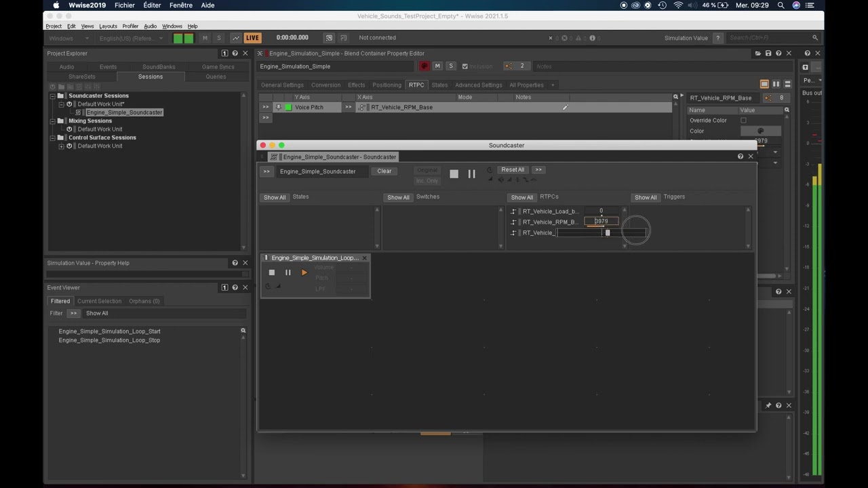Screen dimensions: 868x488
Task: Click the open-folder icon in Property Editor
Action: pyautogui.click(x=757, y=54)
